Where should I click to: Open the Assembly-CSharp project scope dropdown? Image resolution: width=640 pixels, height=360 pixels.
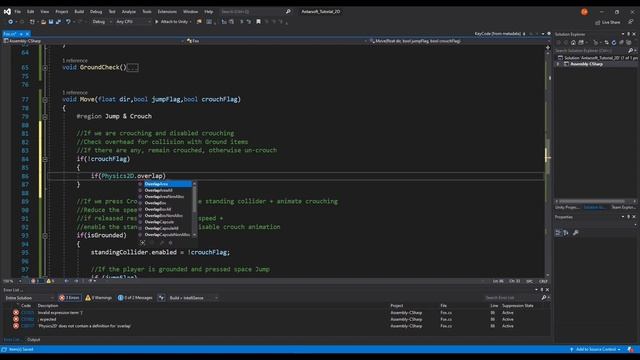point(94,41)
